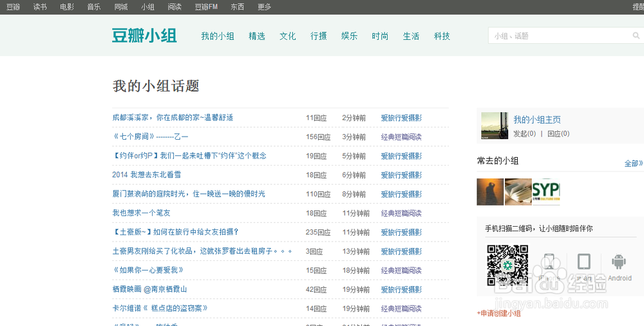Open the books group thumbnail

[518, 192]
